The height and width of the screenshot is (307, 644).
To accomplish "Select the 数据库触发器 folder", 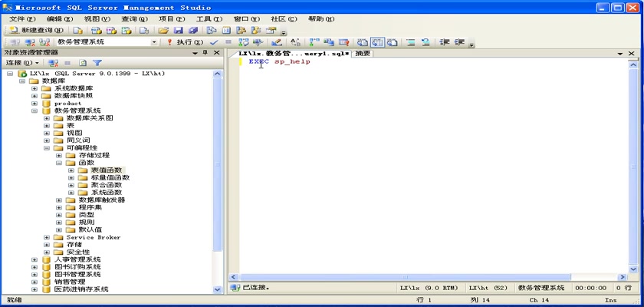I will tap(102, 200).
